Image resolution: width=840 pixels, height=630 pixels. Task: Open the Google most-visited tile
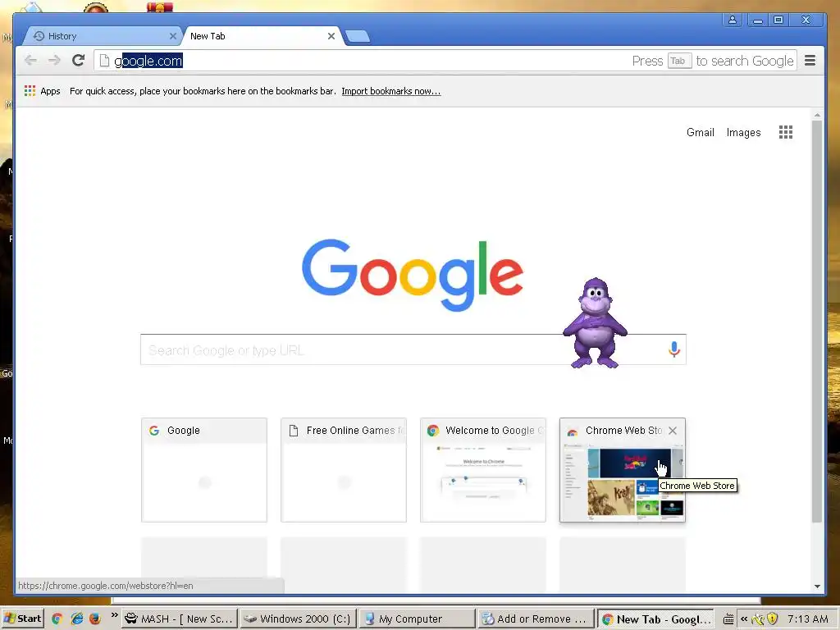coord(204,470)
